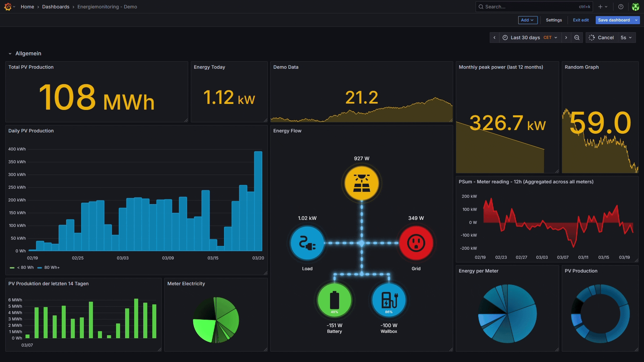Screen dimensions: 644x362
Task: Click the search magnifier icon
Action: click(x=481, y=6)
